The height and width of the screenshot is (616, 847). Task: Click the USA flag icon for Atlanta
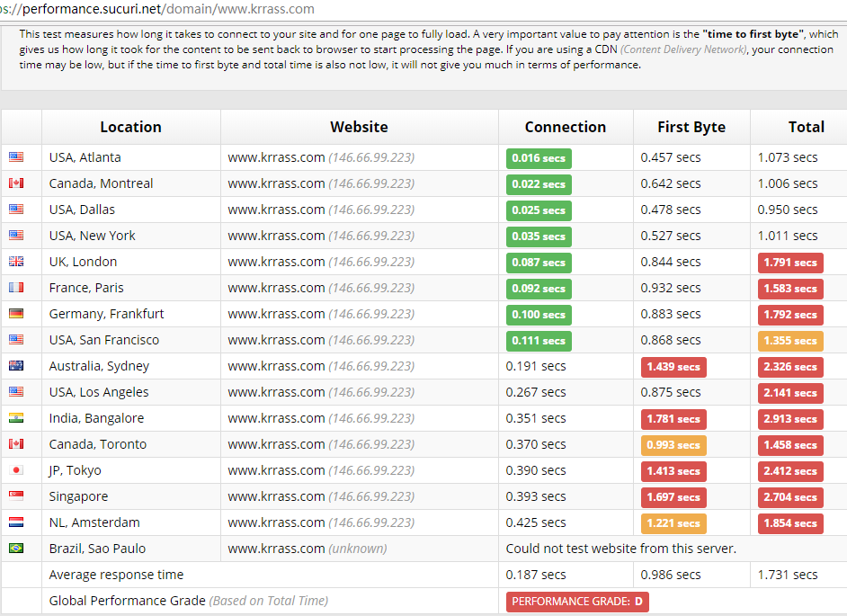click(x=16, y=156)
